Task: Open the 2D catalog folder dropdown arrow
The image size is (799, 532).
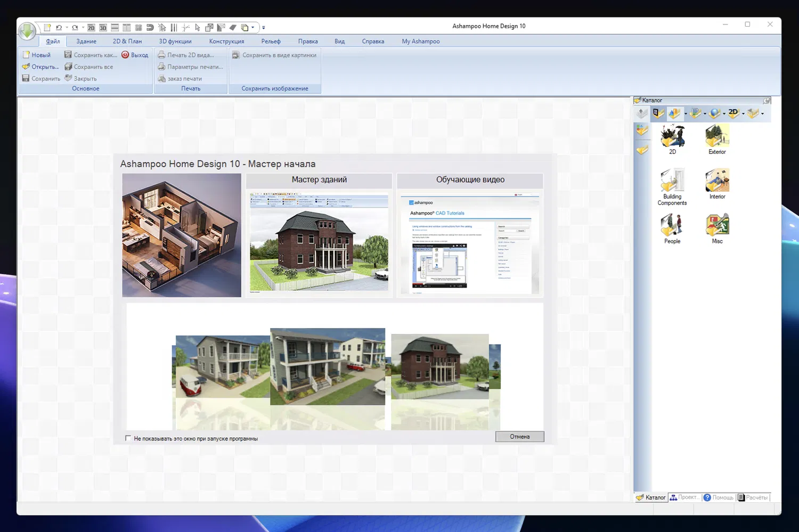Action: pyautogui.click(x=743, y=113)
